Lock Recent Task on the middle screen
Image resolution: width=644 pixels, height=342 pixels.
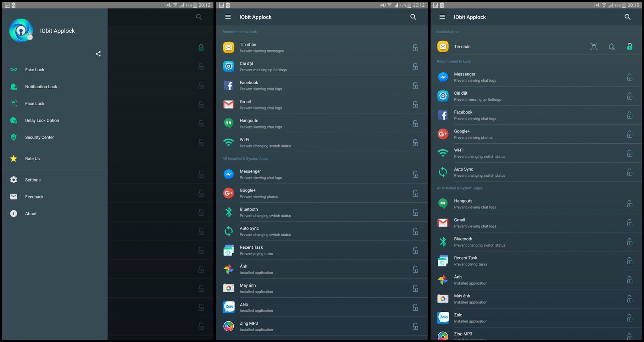click(415, 251)
